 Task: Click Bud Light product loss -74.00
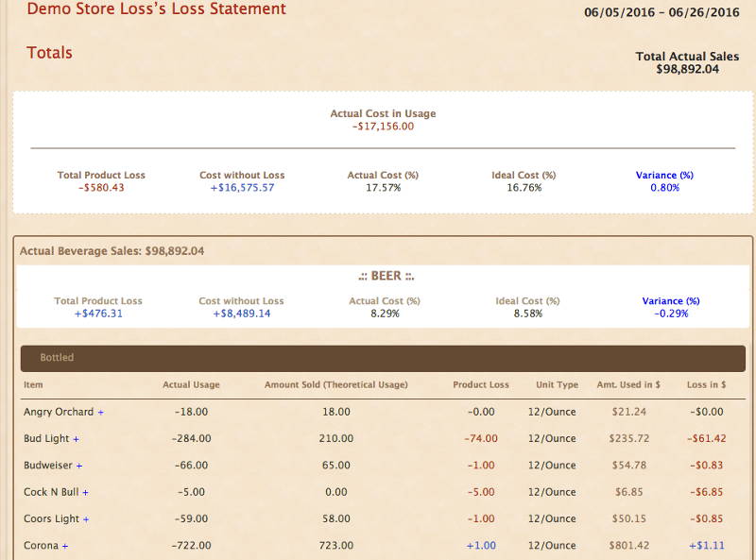pos(481,438)
